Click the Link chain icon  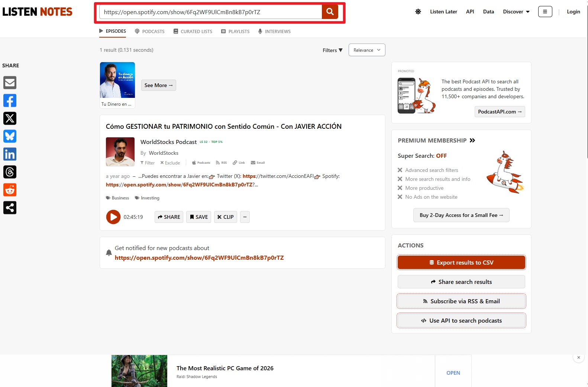[x=239, y=163]
